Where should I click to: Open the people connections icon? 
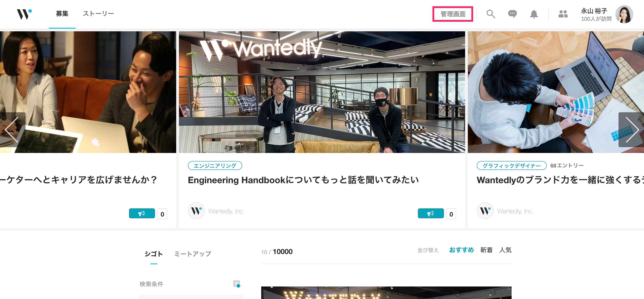(563, 14)
